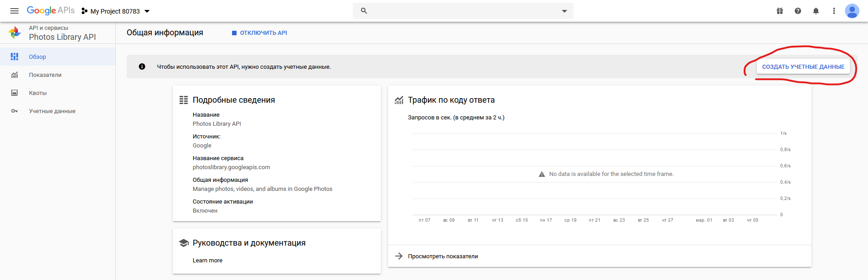Click the пт 07 date label on chart axis

coord(424,220)
